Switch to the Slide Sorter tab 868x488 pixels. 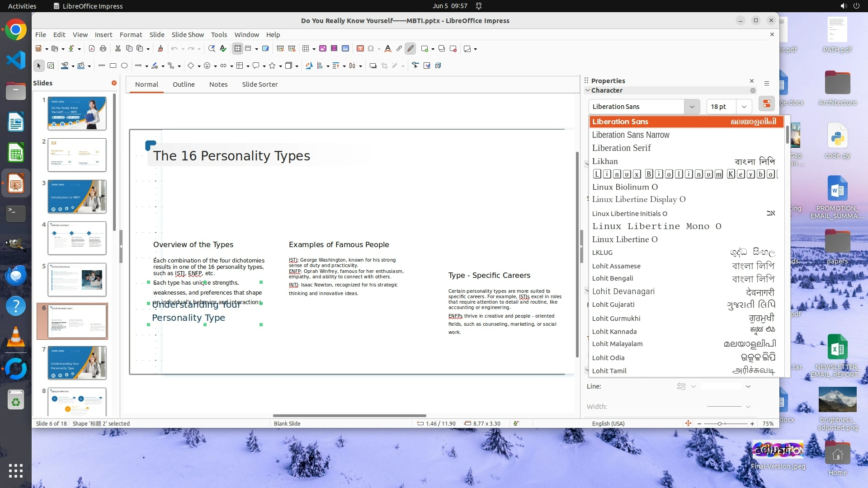coord(259,84)
